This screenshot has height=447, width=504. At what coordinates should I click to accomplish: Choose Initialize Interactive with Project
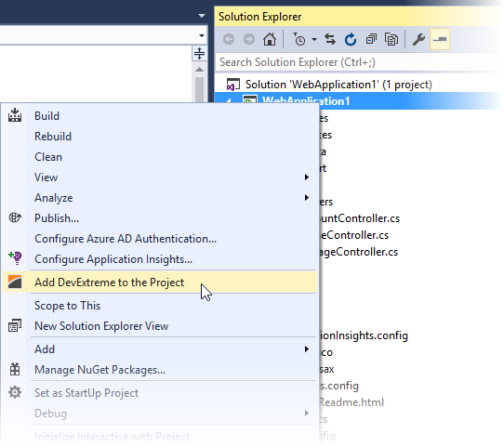coord(112,437)
